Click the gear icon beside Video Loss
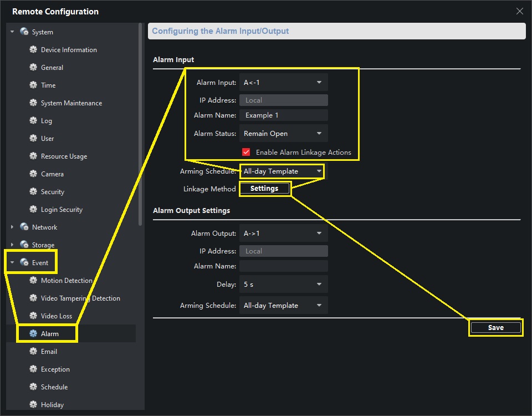This screenshot has height=416, width=532. coord(33,316)
